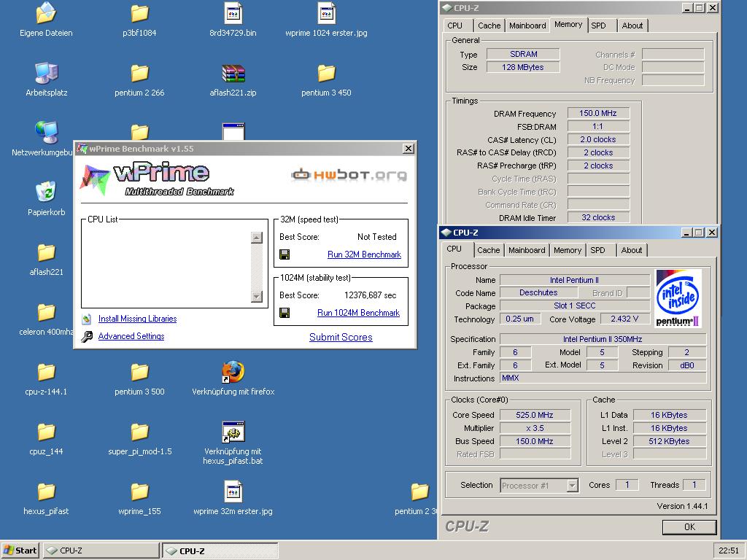747x560 pixels.
Task: Click the memory Size 128 MBytes value
Action: [522, 67]
